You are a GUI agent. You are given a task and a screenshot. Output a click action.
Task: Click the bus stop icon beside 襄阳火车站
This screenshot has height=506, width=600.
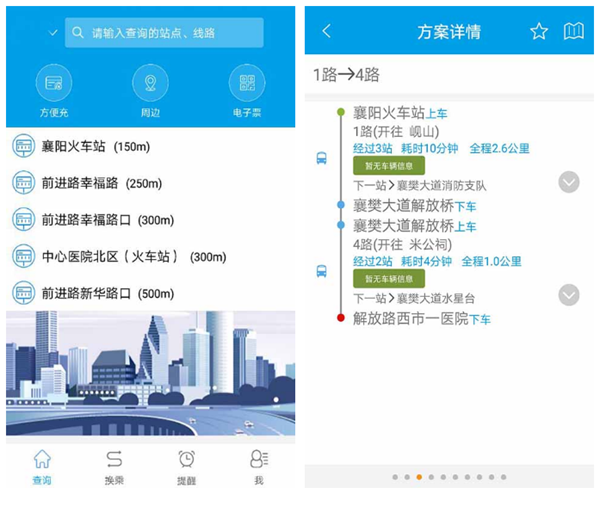pyautogui.click(x=22, y=147)
